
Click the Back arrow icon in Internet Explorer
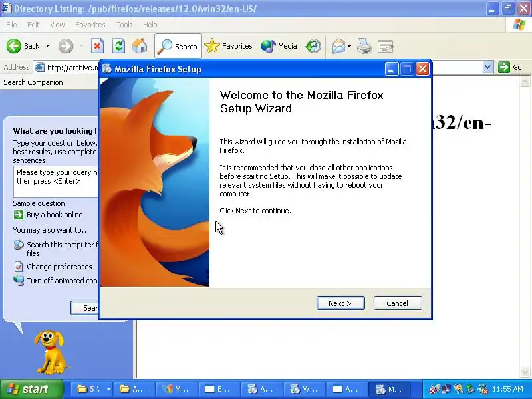click(x=13, y=46)
